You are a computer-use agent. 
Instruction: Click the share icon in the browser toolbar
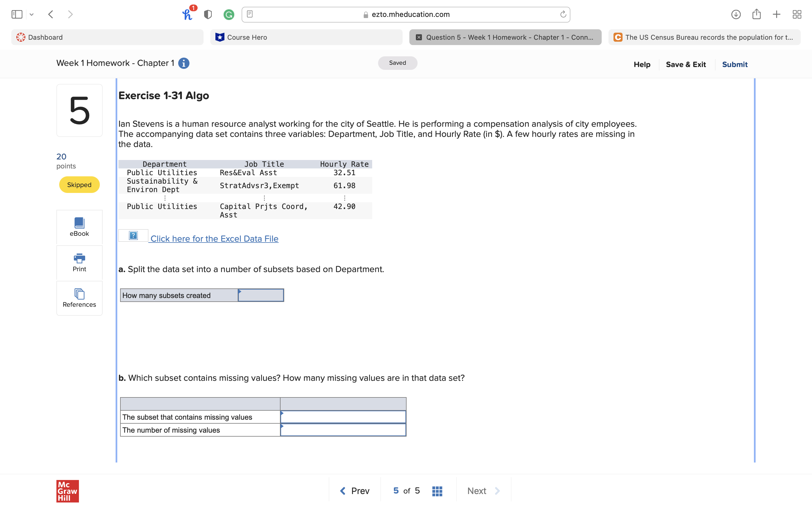pyautogui.click(x=757, y=14)
